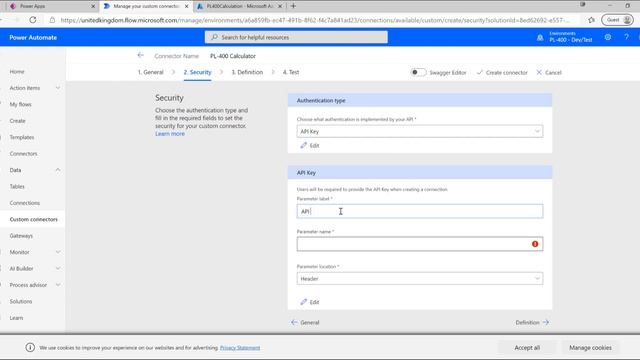Open Templates in the sidebar
The height and width of the screenshot is (360, 640).
pos(22,137)
